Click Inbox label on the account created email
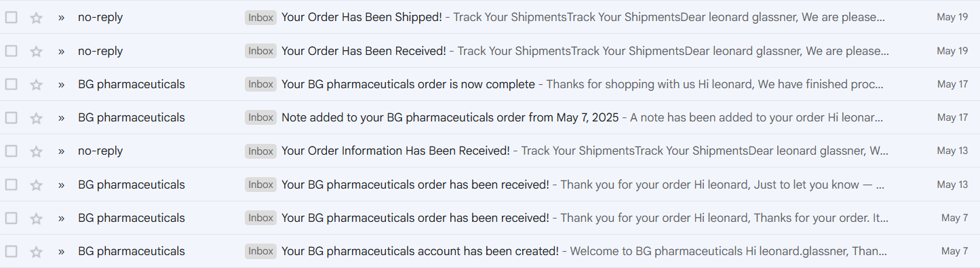The height and width of the screenshot is (268, 980). tap(260, 252)
